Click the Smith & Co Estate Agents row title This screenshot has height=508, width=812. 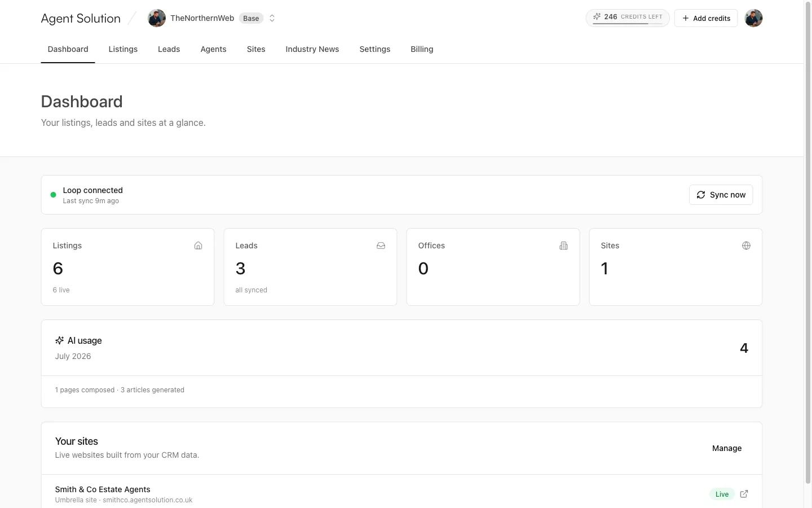point(103,489)
